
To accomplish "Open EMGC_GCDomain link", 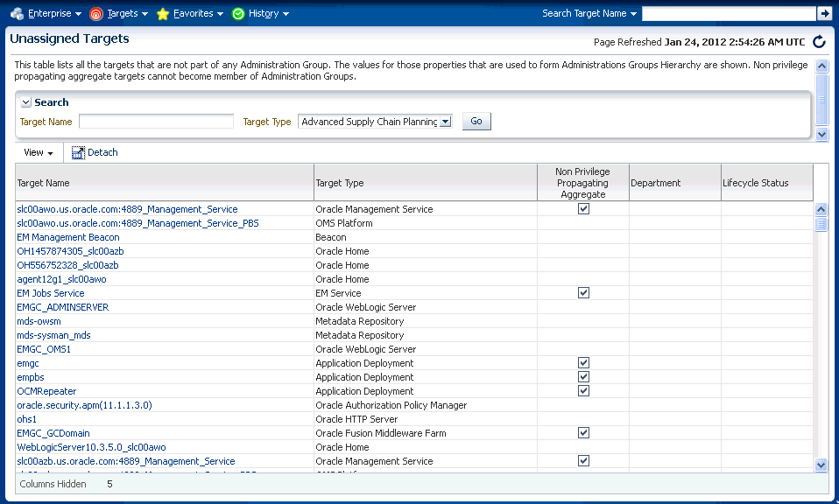I will pos(53,433).
